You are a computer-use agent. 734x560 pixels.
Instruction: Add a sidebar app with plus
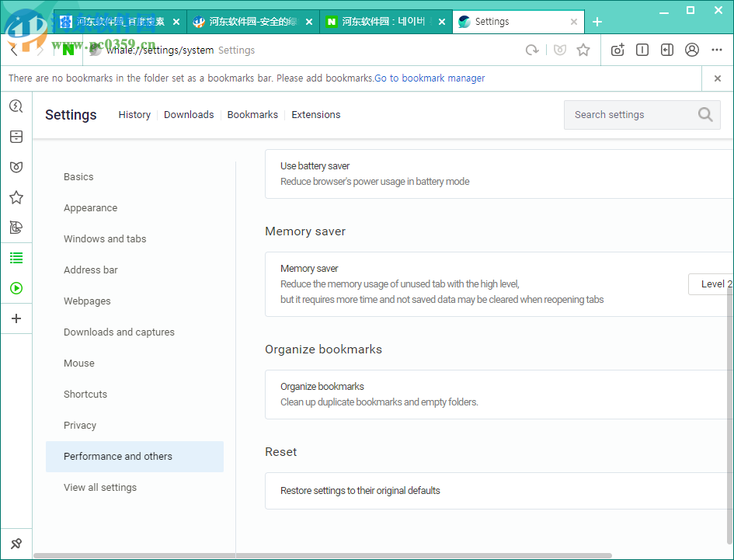16,318
